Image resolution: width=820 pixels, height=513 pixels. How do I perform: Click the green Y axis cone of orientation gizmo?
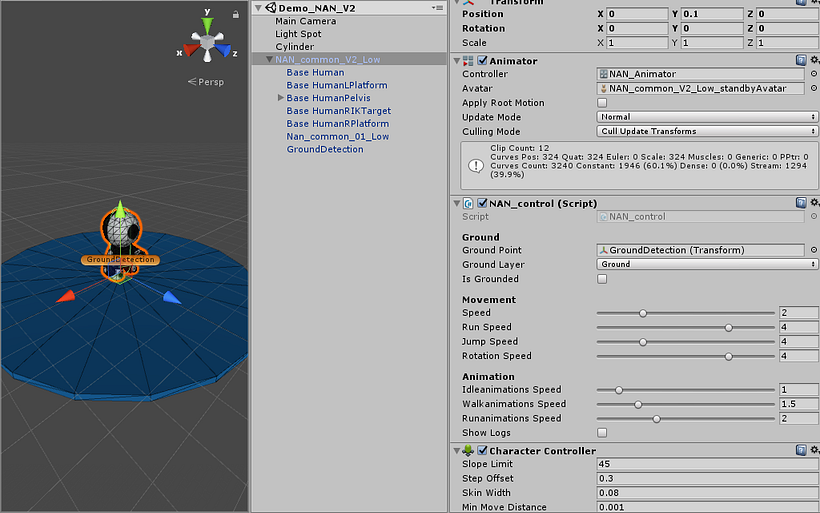[208, 25]
